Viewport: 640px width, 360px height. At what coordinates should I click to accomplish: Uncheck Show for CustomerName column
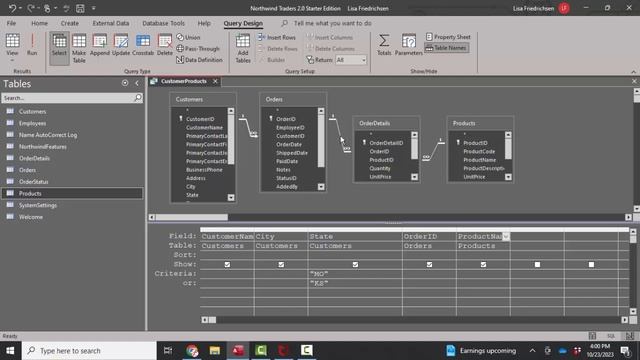click(227, 264)
